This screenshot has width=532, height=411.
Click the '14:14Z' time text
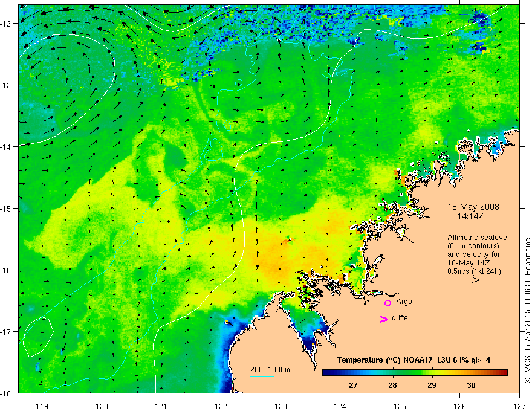pos(470,216)
